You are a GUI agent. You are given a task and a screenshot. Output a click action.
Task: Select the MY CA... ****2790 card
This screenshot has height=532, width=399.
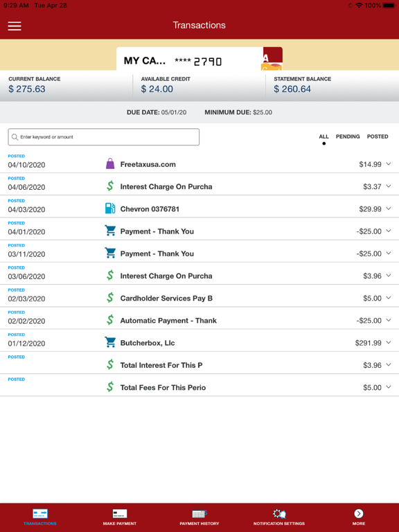(x=199, y=59)
